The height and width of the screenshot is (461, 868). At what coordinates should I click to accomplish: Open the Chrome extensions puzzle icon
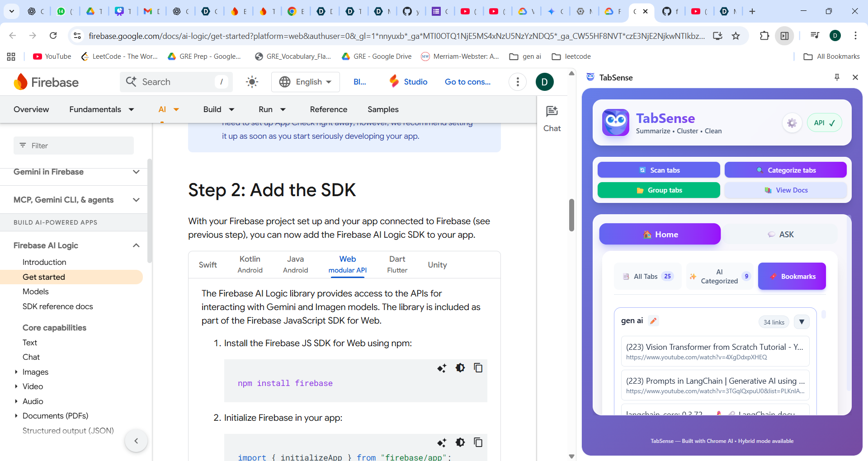coord(764,36)
